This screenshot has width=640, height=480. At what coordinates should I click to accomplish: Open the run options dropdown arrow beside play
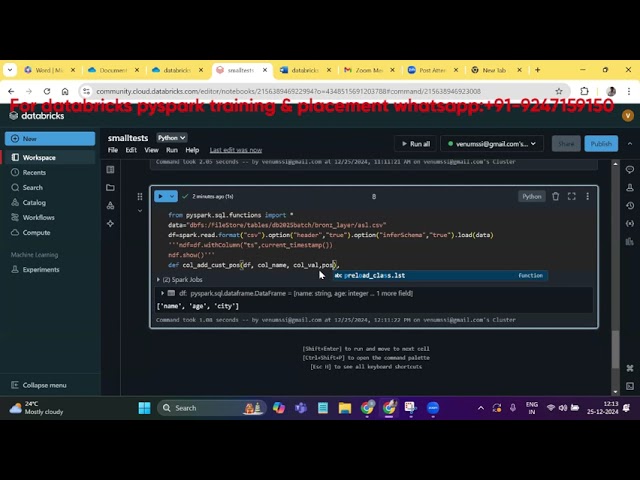pos(172,196)
